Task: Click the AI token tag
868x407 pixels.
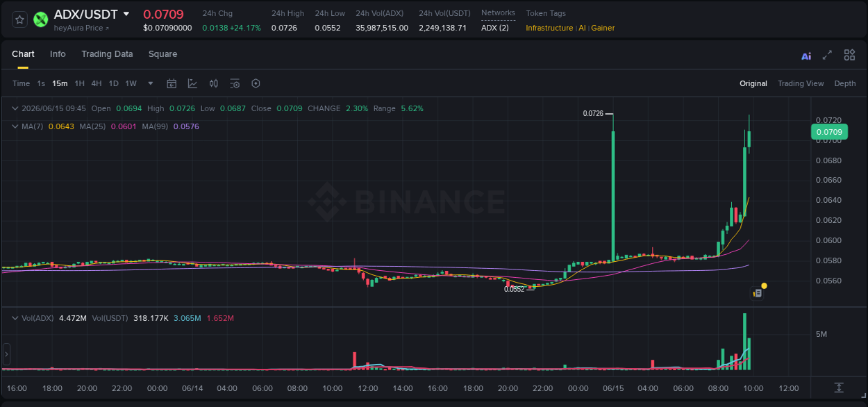Action: (x=583, y=28)
